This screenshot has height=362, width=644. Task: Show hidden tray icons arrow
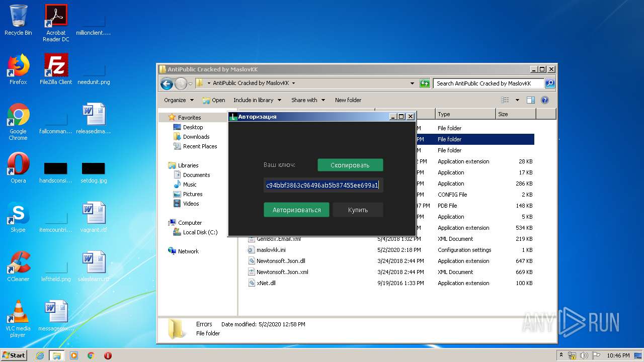point(561,355)
